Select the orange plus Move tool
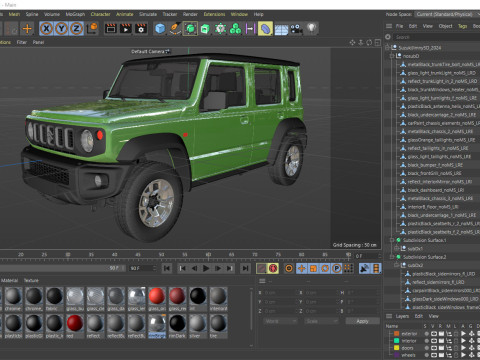This screenshot has height=360, width=480. pos(27,29)
